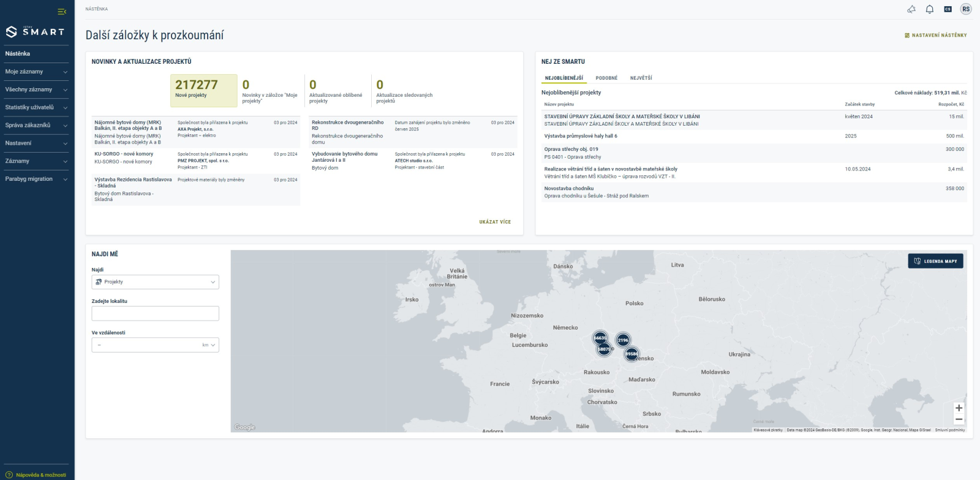Click the 2196 map cluster marker
The width and height of the screenshot is (980, 480).
point(623,340)
